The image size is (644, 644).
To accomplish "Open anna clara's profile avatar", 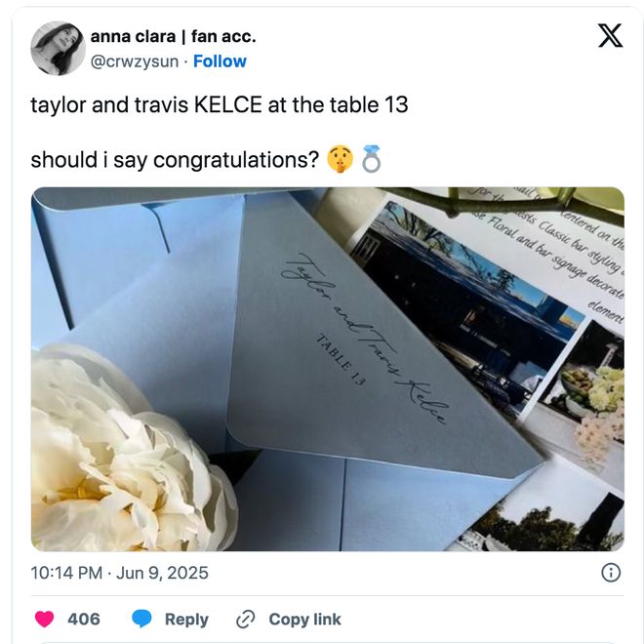I will coord(58,49).
